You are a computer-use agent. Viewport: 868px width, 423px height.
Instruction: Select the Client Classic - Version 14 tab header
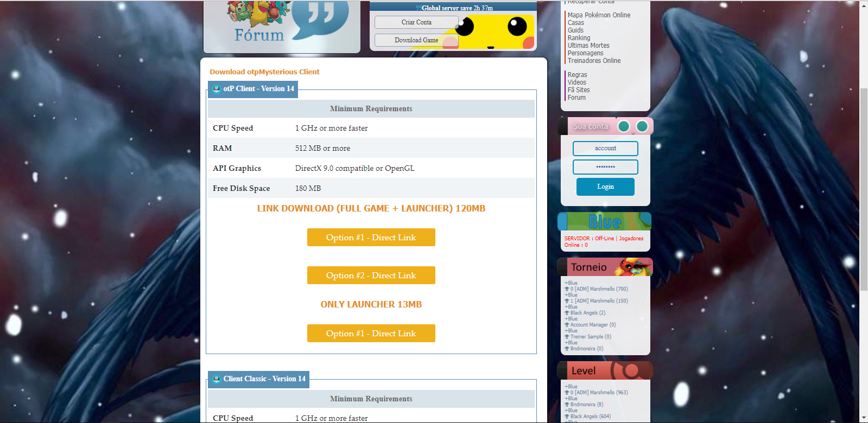258,379
